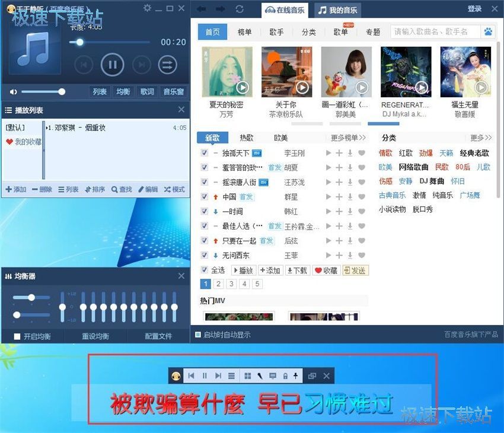
Task: Click the 下载 download selected button
Action: click(297, 270)
